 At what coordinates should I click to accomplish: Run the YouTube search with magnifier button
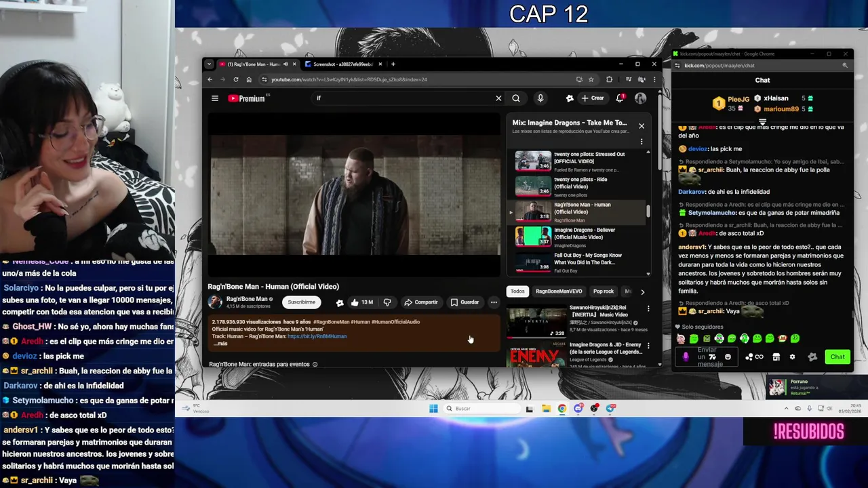(516, 98)
